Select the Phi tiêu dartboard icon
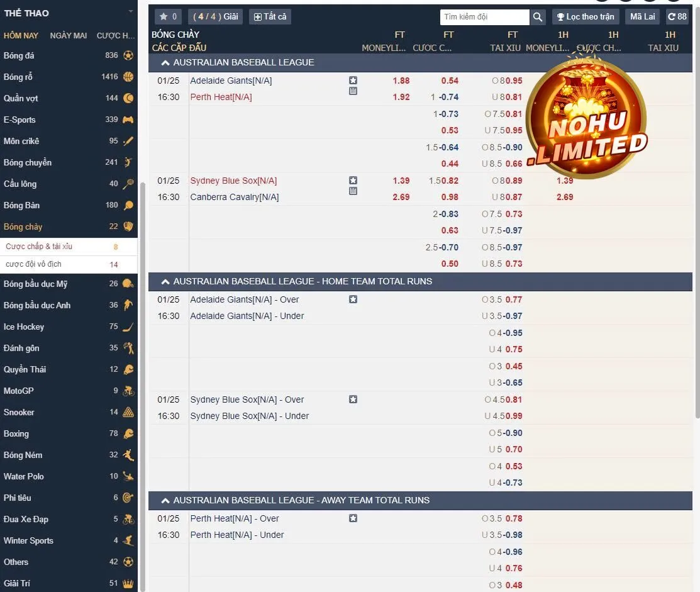The image size is (700, 592). [x=128, y=498]
